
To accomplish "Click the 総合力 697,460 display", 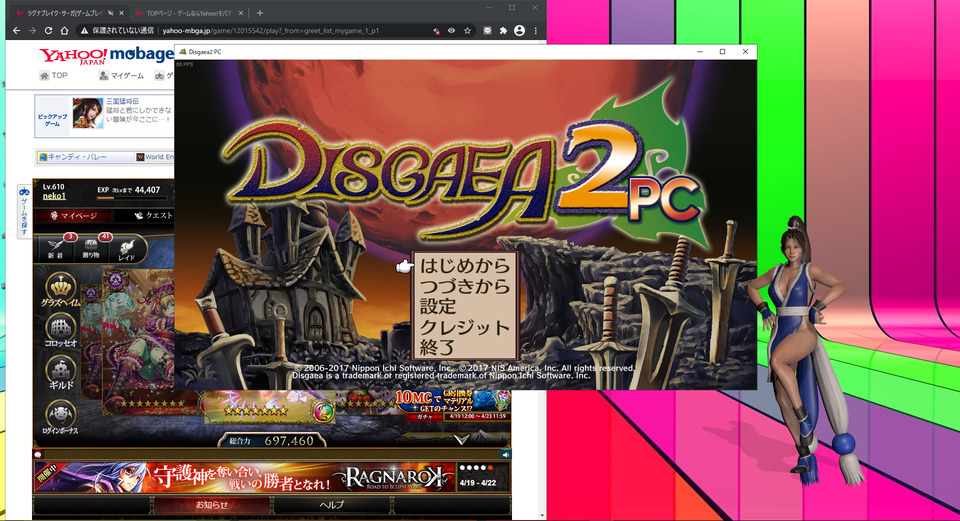I will coord(271,441).
